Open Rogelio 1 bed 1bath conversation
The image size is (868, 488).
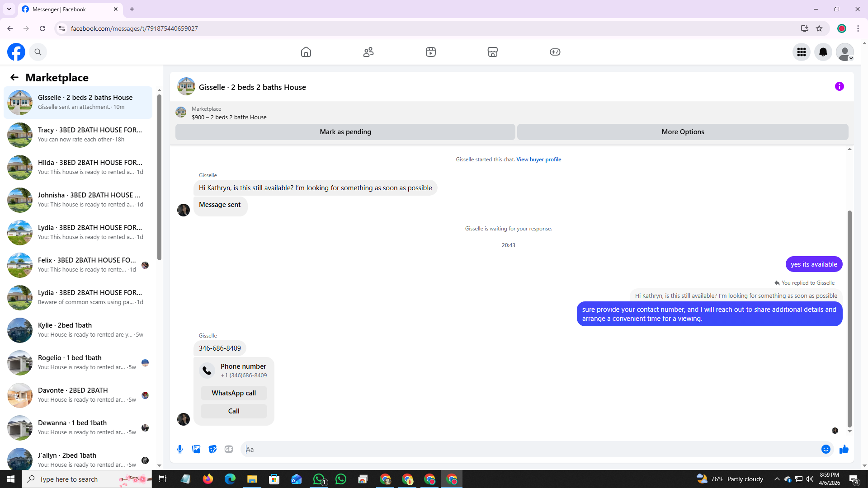point(78,363)
